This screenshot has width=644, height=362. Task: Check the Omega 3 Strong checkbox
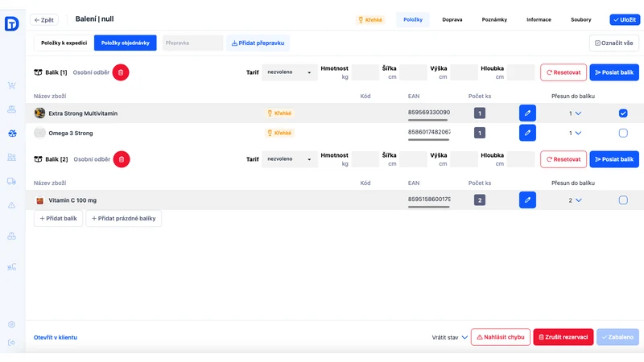click(623, 133)
